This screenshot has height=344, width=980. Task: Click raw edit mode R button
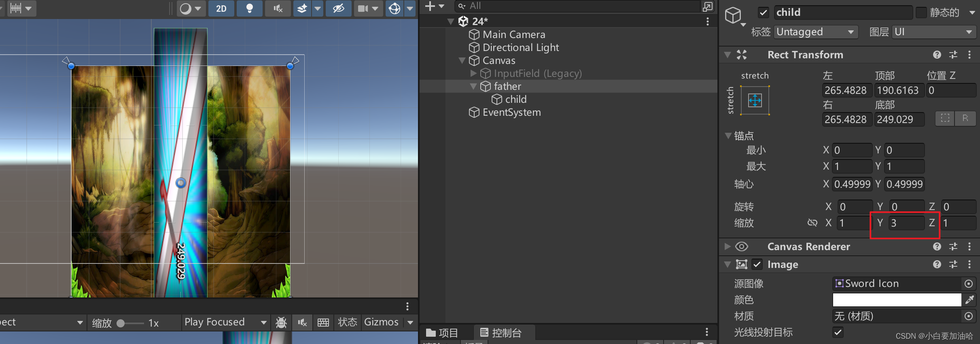click(965, 118)
